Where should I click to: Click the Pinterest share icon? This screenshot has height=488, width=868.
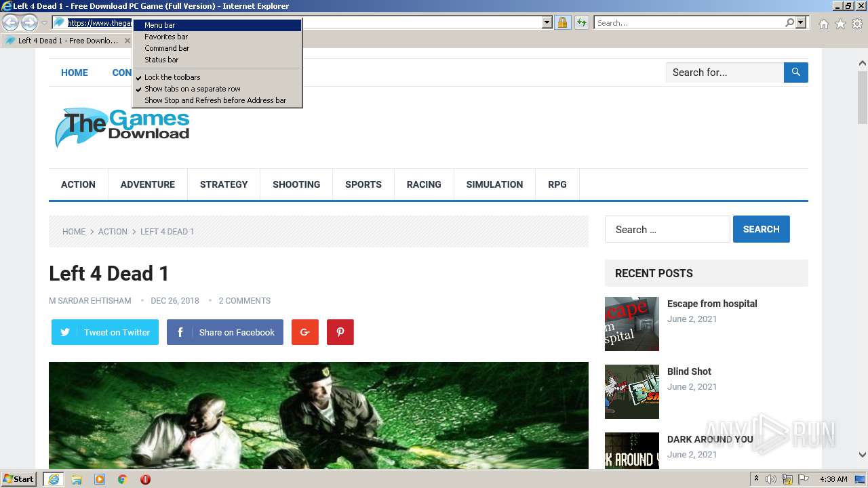tap(340, 332)
